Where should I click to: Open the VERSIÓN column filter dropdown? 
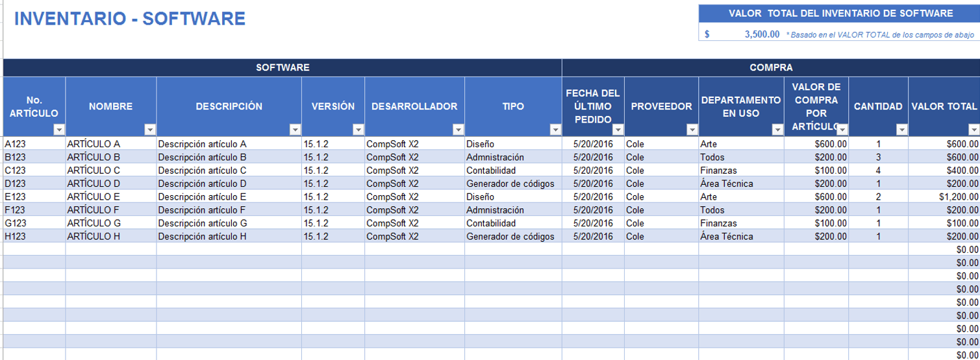click(x=358, y=130)
